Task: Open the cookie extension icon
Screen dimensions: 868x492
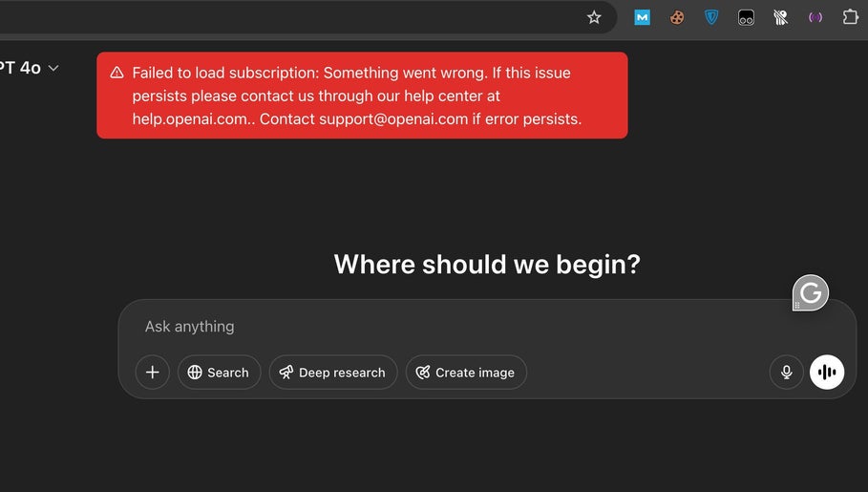Action: (676, 18)
